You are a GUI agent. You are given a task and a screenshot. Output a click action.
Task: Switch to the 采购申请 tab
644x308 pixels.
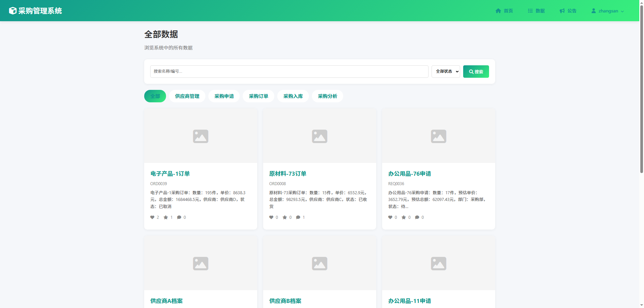(x=224, y=96)
